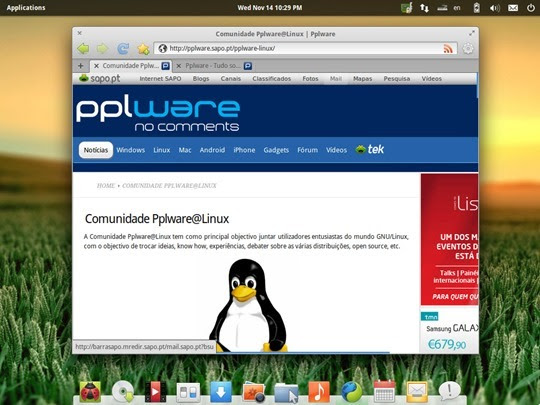Bookmark the page with the star icon

[x=143, y=49]
